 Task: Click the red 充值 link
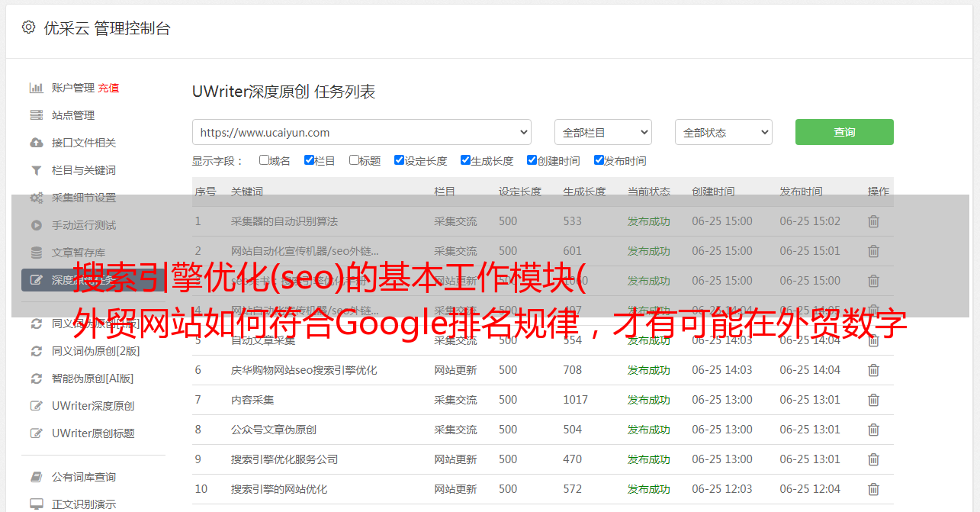[x=108, y=88]
